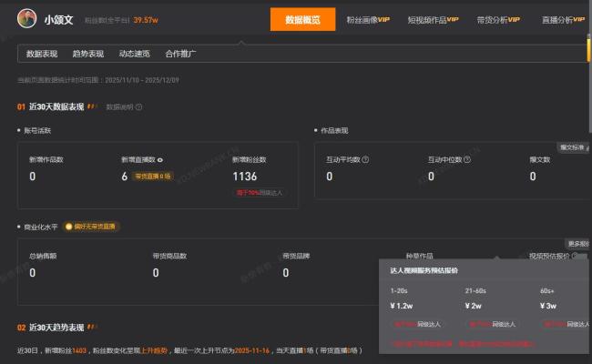Select the 数据表现 sub-navigation item
The width and height of the screenshot is (592, 364).
[x=42, y=54]
